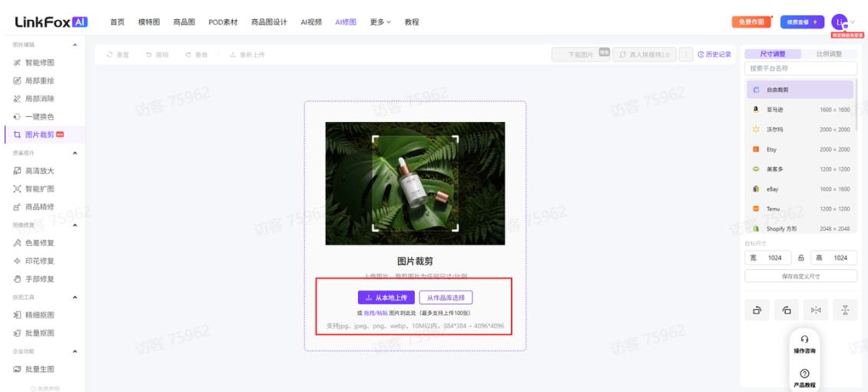868x392 pixels.
Task: Open AI视频 navigation item
Action: [311, 22]
